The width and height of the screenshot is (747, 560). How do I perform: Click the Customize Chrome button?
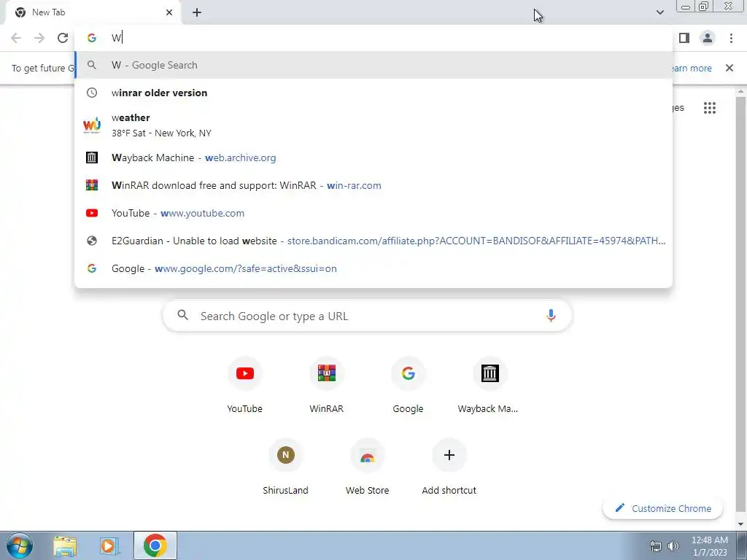pyautogui.click(x=662, y=508)
